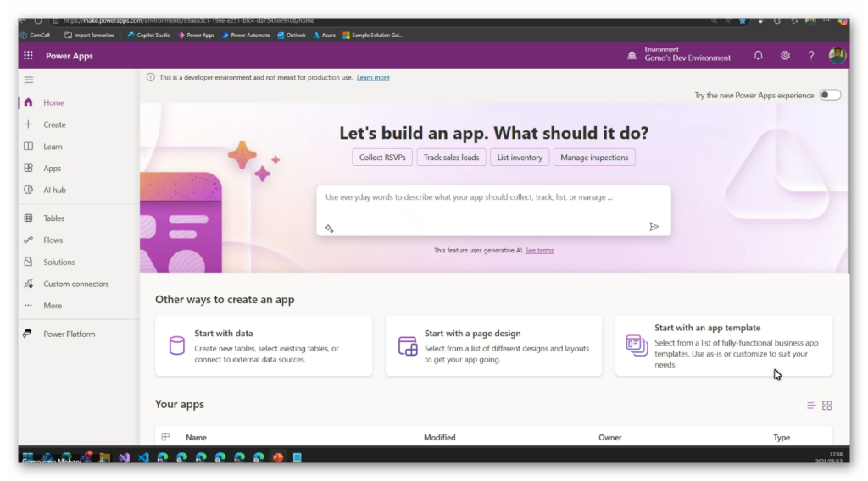
Task: Open the Power Apps bookmark in favorites bar
Action: click(196, 35)
